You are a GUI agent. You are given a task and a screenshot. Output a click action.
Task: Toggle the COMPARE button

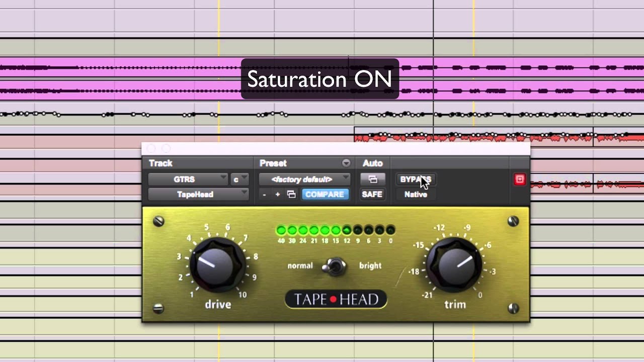[325, 195]
